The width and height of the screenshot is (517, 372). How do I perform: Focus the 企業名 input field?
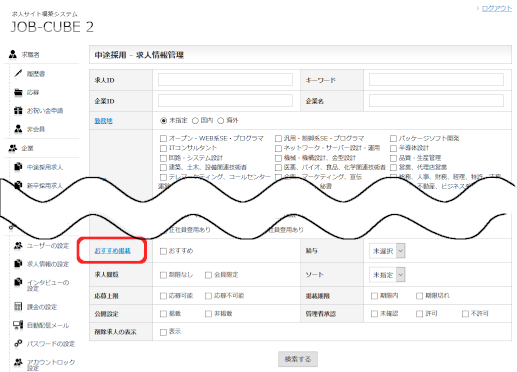tap(436, 101)
